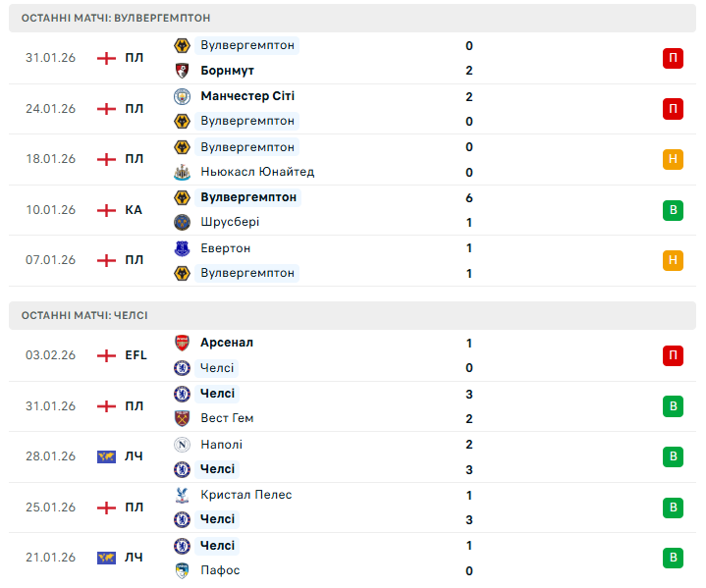Click green win badge for Shrewsbury match
Screen dimensions: 706x588
tap(673, 210)
